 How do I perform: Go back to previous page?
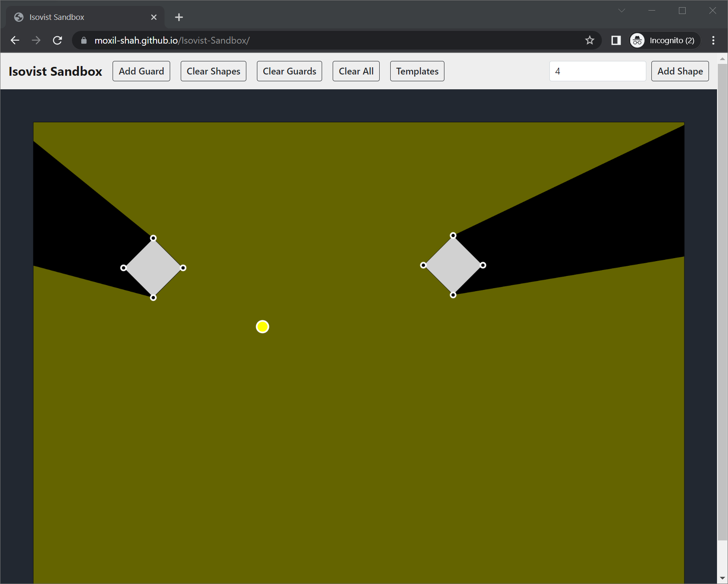tap(15, 40)
